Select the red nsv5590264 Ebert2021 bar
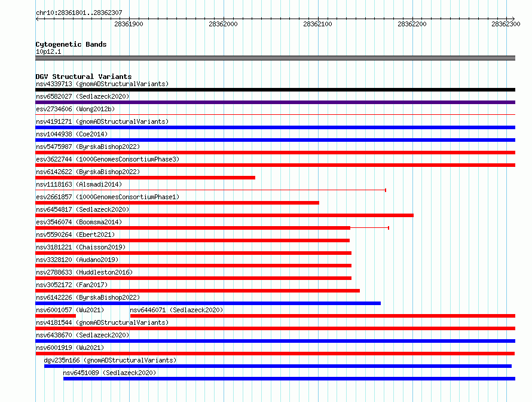 [x=192, y=240]
